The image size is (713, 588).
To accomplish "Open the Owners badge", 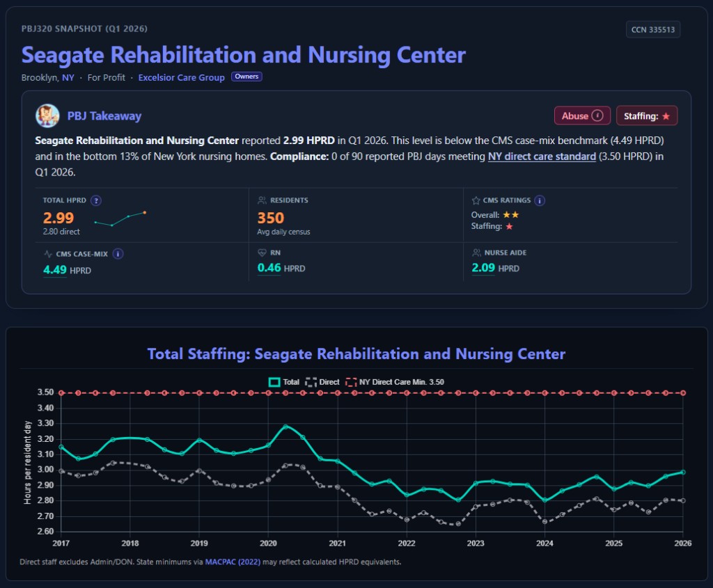I will point(246,77).
